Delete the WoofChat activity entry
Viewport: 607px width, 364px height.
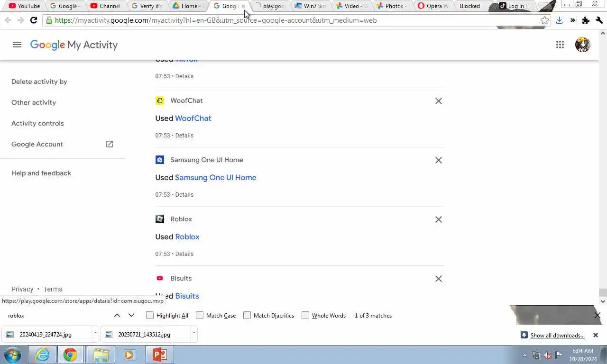pos(439,101)
